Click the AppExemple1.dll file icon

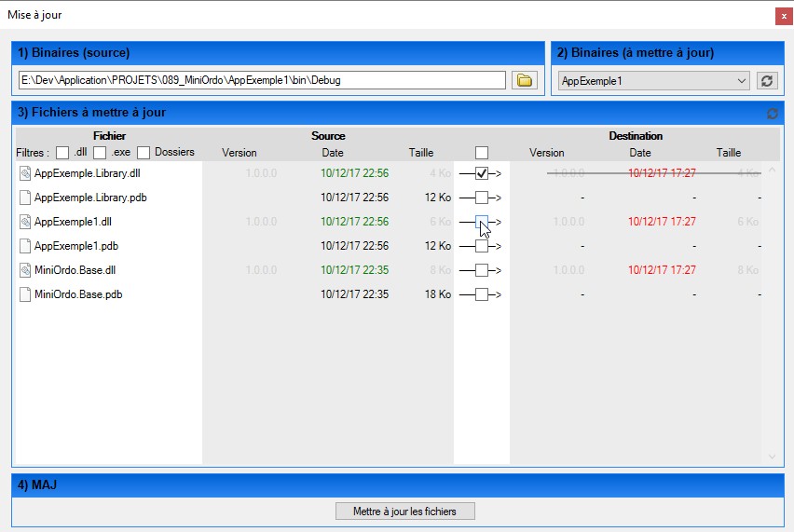[x=25, y=222]
